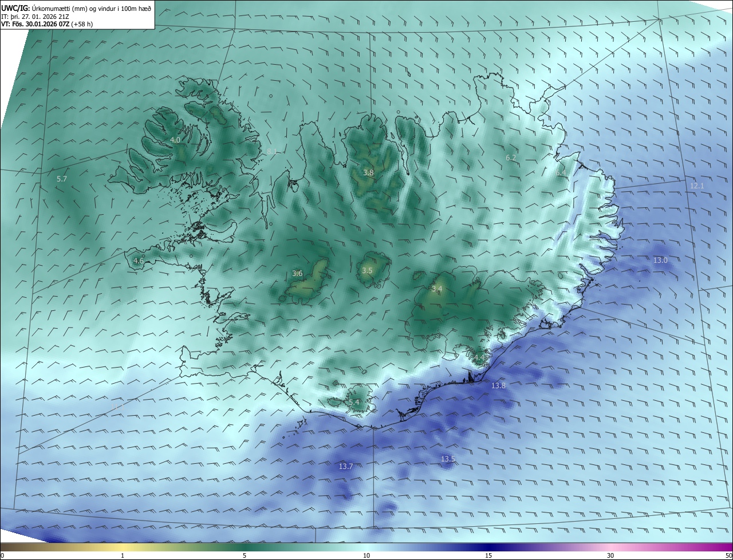This screenshot has height=560, width=733.
Task: Click the colorbar tick label 5
Action: [x=245, y=555]
